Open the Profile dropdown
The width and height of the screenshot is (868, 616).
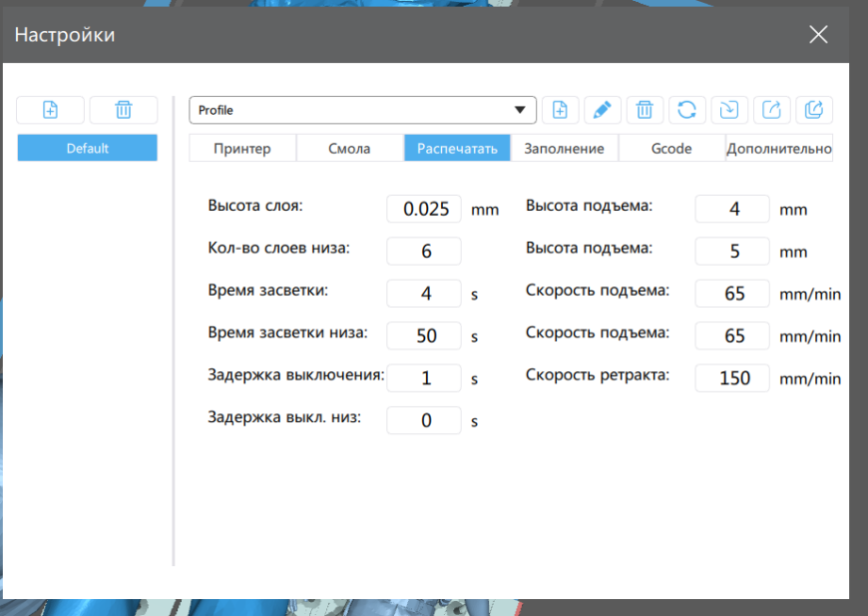[362, 110]
